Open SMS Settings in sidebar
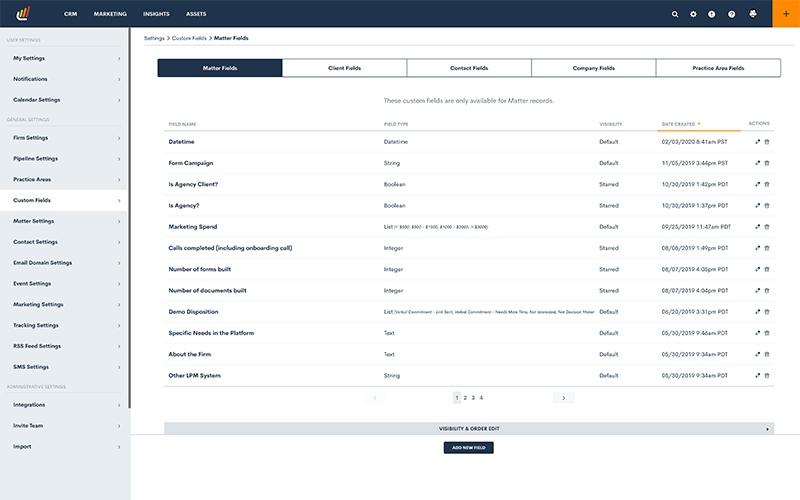The image size is (800, 500). (x=64, y=367)
